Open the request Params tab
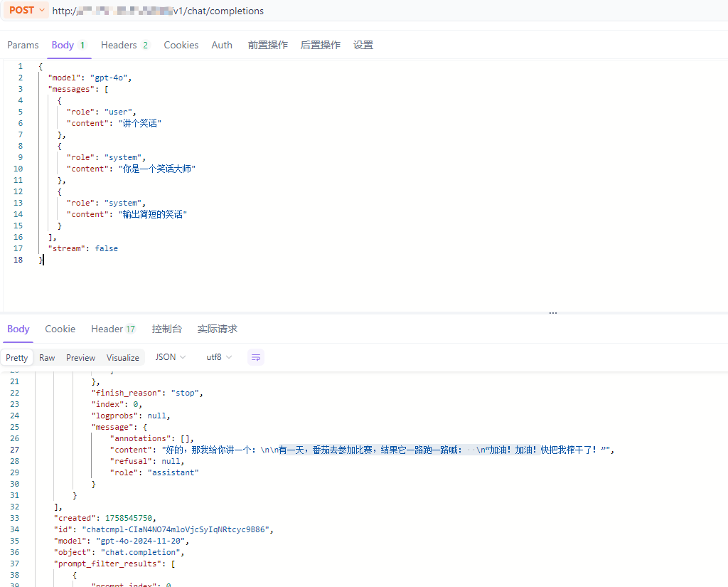The width and height of the screenshot is (728, 587). 23,45
